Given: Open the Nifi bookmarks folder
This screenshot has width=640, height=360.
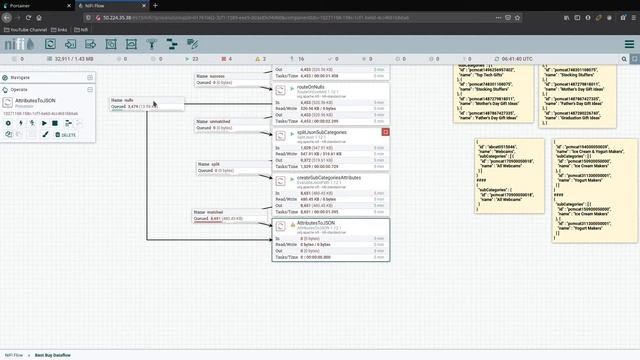Looking at the screenshot, I should (81, 30).
